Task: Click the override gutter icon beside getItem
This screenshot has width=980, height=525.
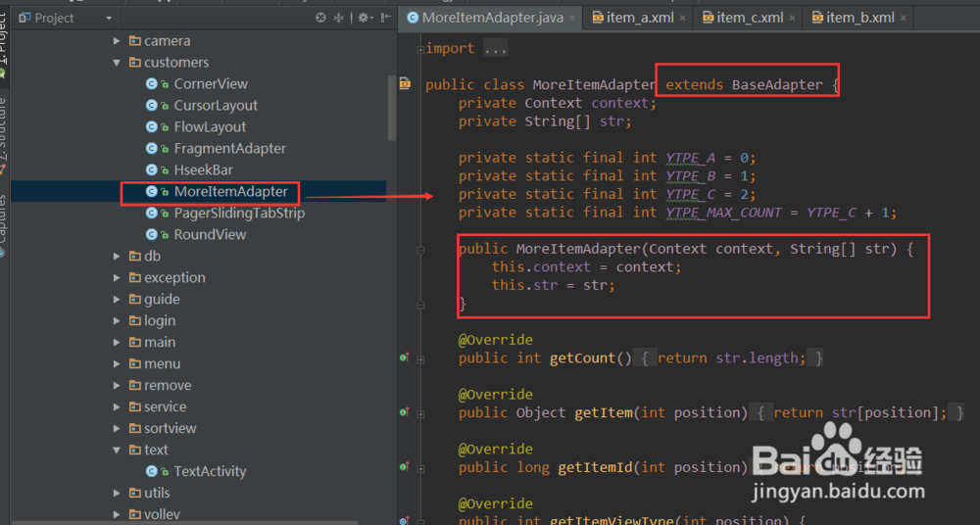Action: point(405,412)
